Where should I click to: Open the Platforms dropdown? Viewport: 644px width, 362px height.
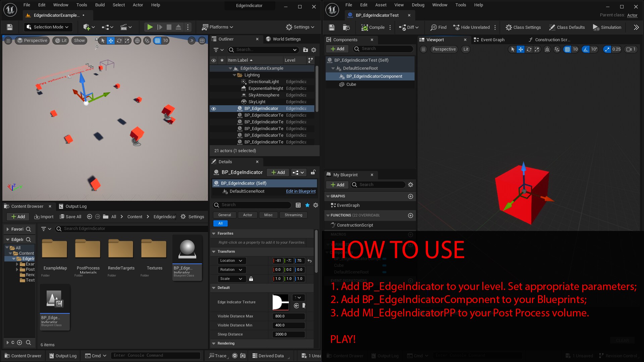217,27
